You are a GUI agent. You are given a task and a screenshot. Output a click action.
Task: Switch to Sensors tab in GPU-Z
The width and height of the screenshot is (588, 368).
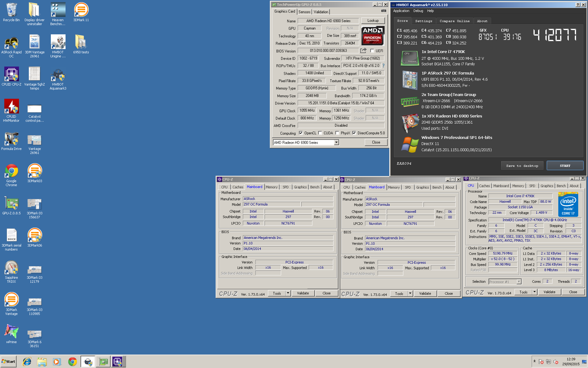304,12
